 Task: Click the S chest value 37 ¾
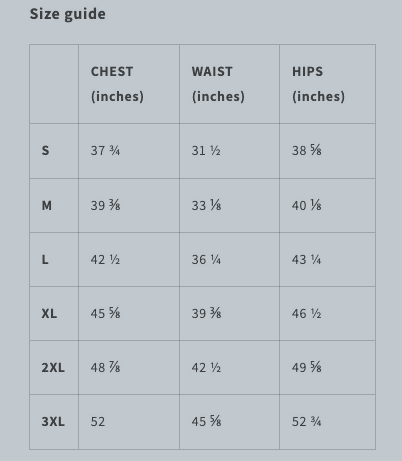pos(105,151)
